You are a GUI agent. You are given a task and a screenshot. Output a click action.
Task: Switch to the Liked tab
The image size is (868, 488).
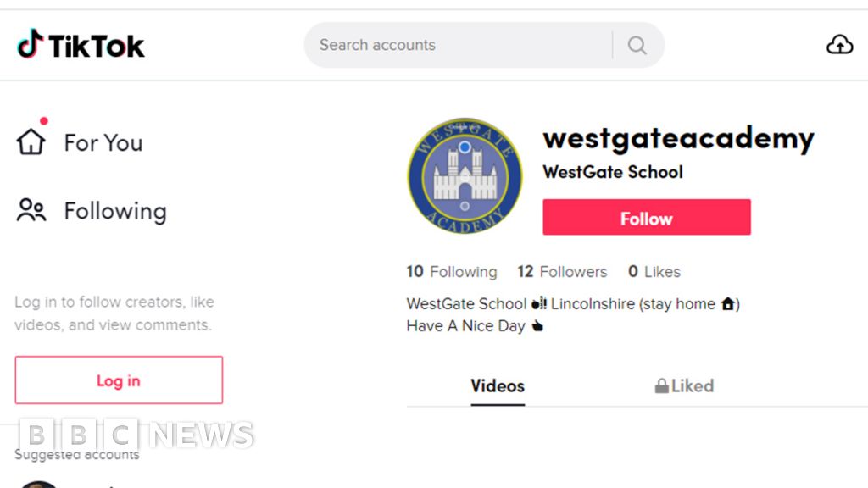coord(684,385)
